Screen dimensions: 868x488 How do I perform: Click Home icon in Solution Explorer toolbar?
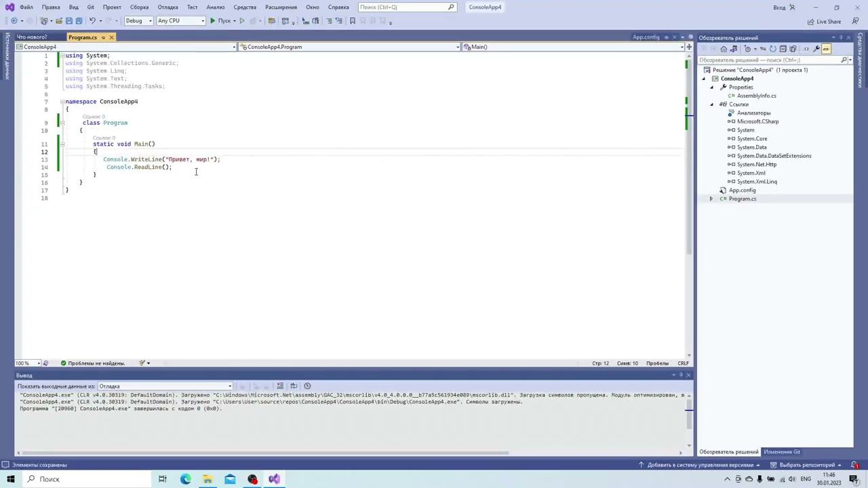point(724,49)
